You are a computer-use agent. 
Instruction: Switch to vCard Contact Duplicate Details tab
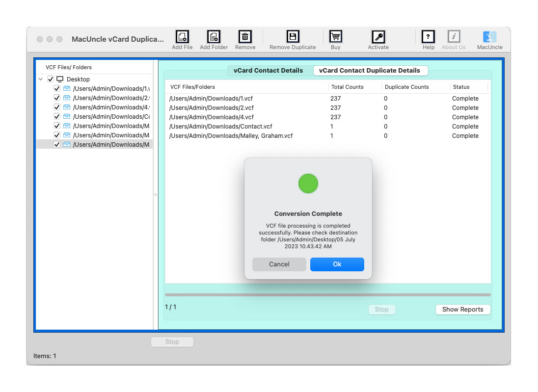371,70
